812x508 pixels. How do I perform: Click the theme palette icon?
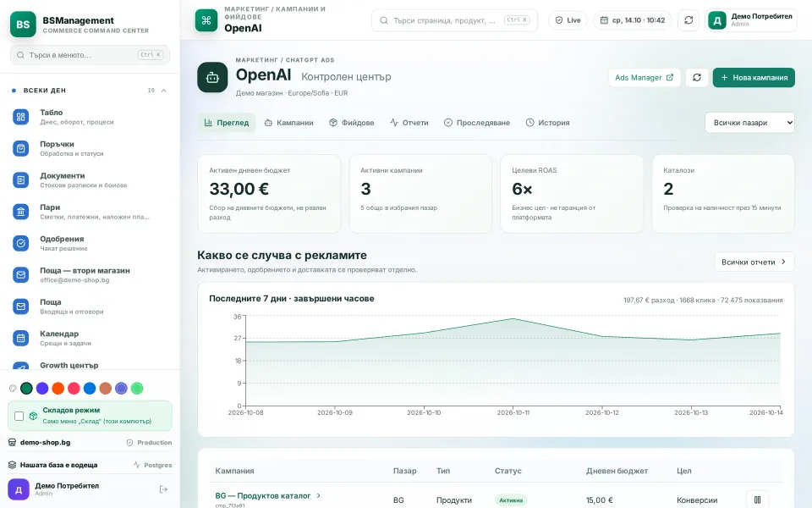(x=14, y=389)
